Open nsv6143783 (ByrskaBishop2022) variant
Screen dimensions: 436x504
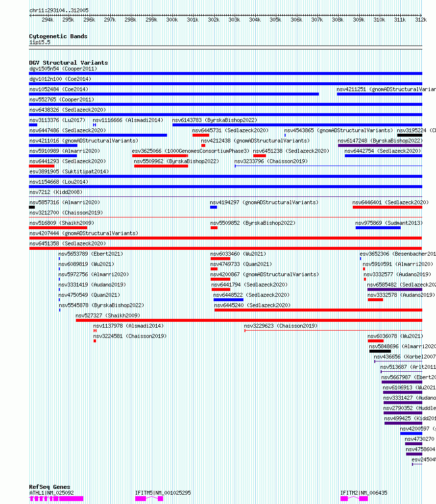(x=215, y=120)
